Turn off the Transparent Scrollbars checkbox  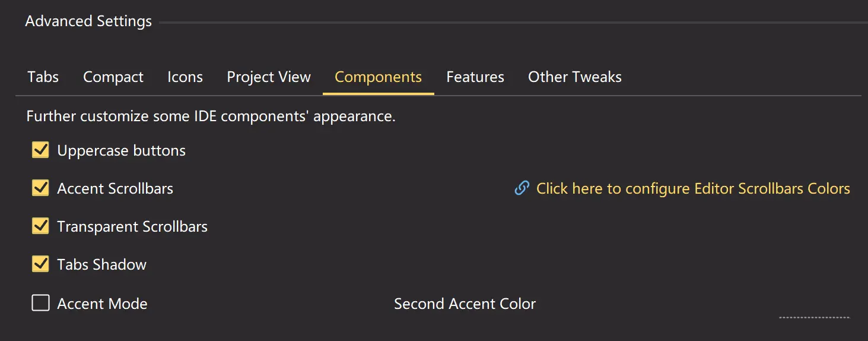(x=40, y=226)
